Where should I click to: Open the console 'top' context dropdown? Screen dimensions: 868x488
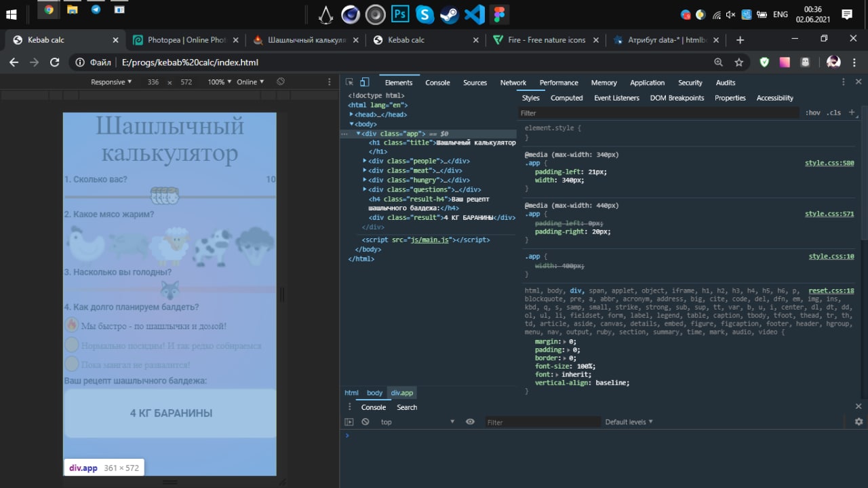(417, 422)
